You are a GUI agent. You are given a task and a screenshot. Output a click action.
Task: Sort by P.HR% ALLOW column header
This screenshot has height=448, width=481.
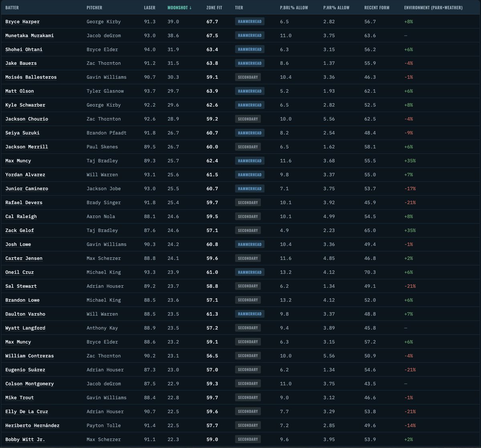[336, 8]
